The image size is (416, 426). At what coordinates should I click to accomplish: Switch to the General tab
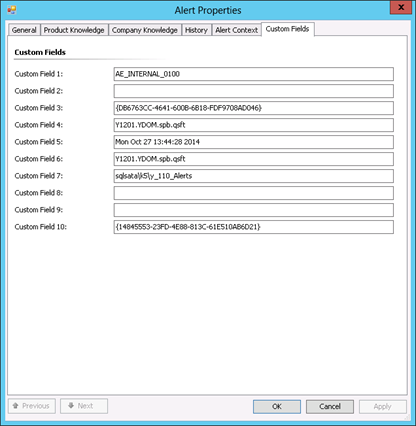[x=24, y=30]
